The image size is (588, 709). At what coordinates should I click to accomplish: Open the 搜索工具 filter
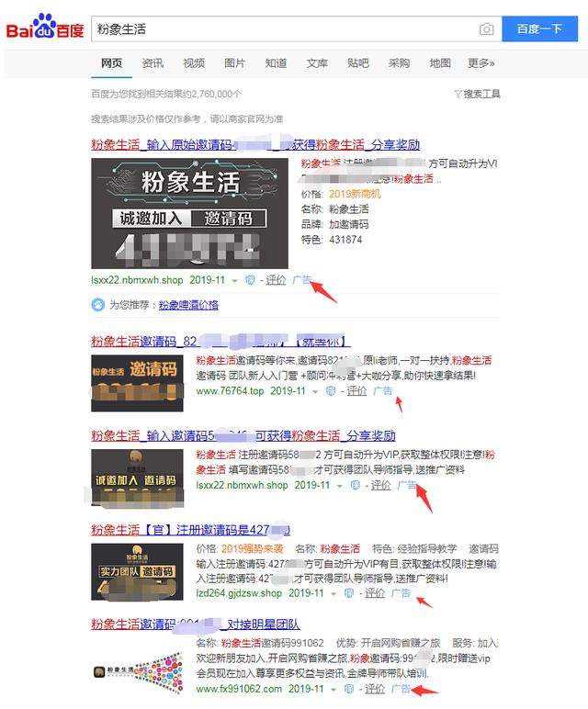[x=481, y=94]
